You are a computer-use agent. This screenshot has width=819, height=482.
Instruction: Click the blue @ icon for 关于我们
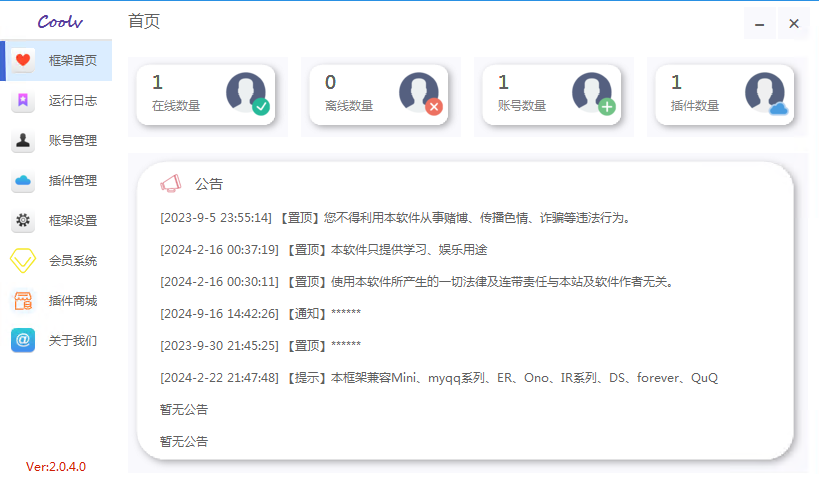(x=23, y=340)
